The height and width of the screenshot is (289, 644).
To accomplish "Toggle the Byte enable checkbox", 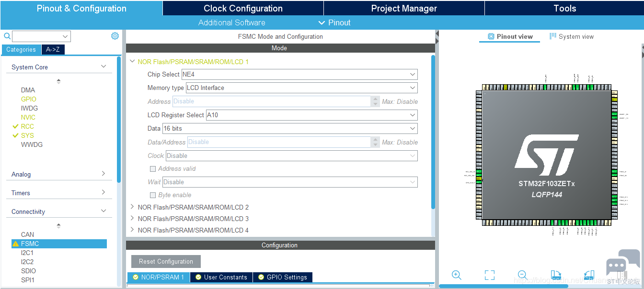I will [x=153, y=195].
